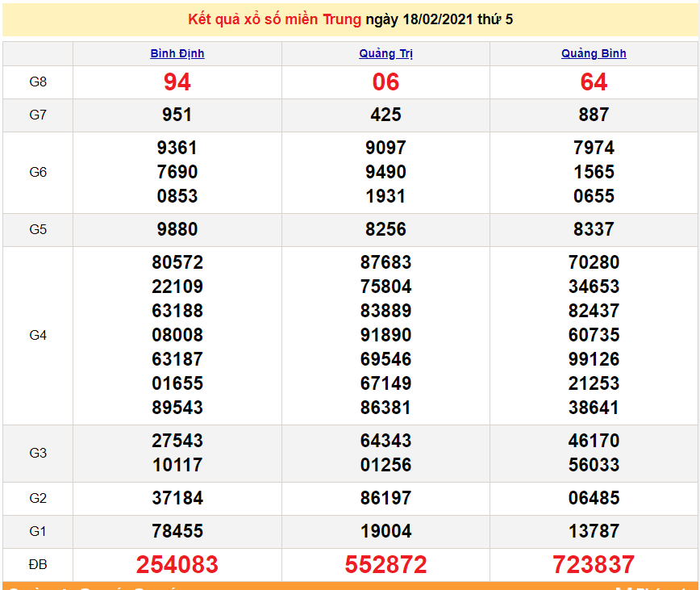Select G8 number 64 for Quảng Bình
The width and height of the screenshot is (700, 590).
coord(594,82)
